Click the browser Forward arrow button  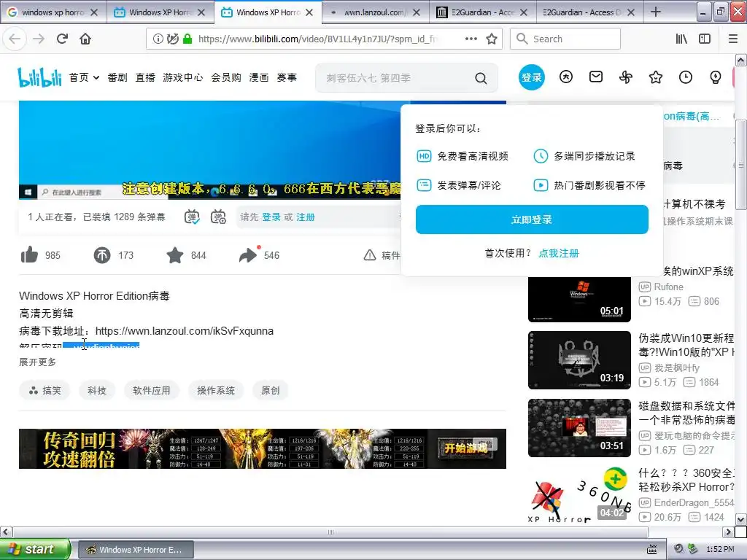coord(39,39)
